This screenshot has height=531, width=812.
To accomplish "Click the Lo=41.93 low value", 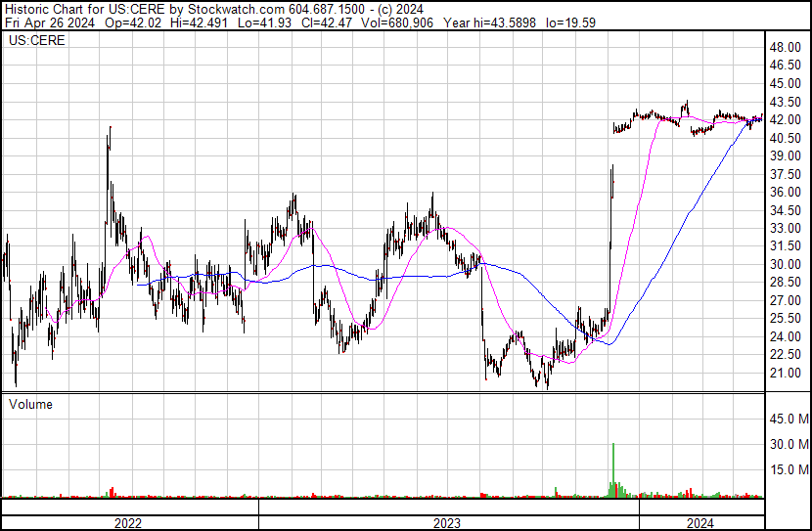I will click(264, 22).
